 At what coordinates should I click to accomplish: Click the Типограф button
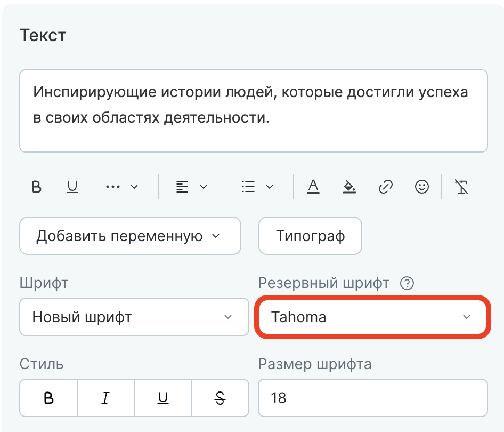click(310, 236)
